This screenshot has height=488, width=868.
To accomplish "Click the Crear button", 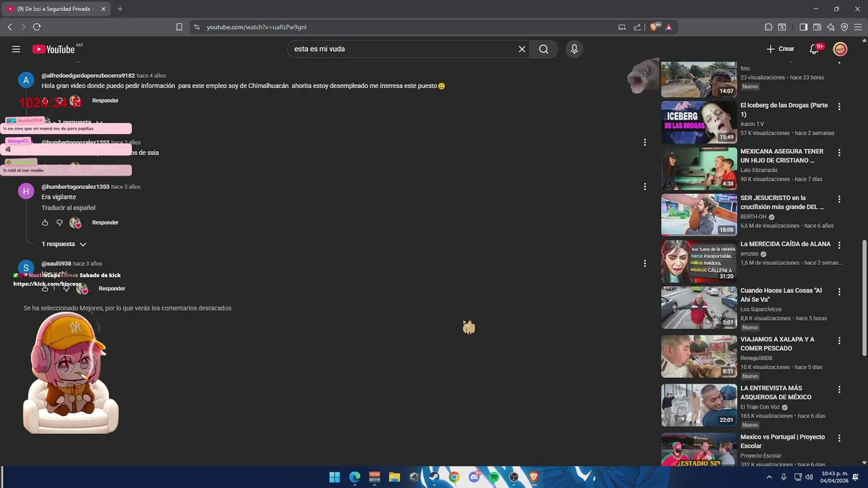I will click(x=780, y=49).
